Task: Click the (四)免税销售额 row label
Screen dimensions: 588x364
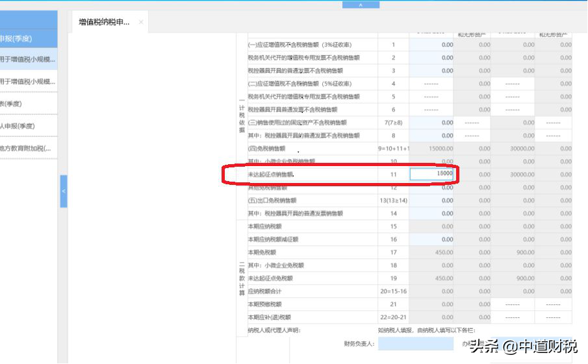Action: pos(266,149)
